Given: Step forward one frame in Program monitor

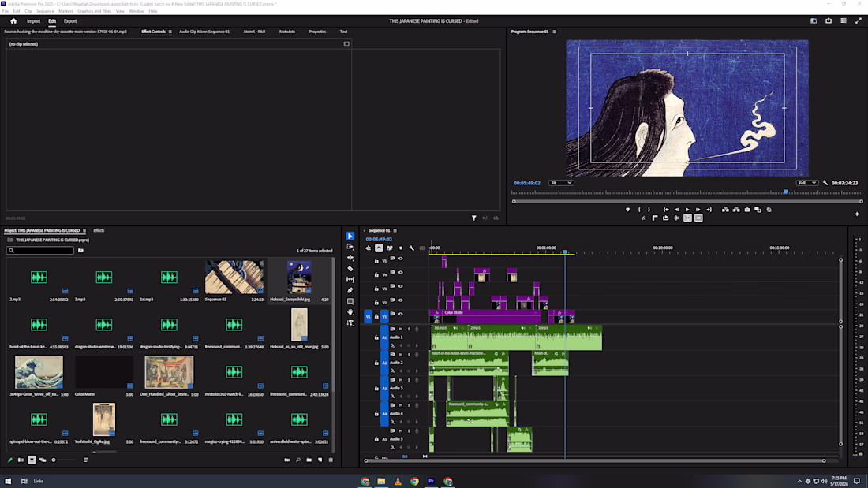Looking at the screenshot, I should pyautogui.click(x=698, y=210).
